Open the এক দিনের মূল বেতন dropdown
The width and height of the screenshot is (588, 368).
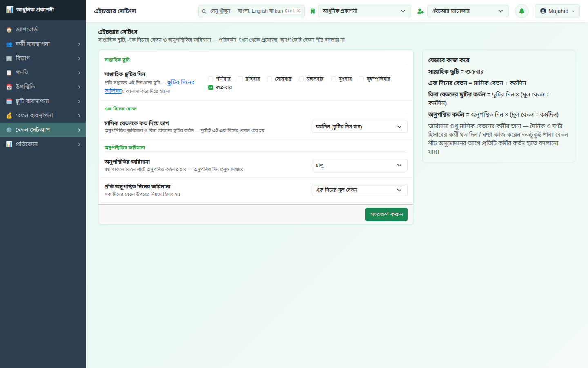(360, 190)
